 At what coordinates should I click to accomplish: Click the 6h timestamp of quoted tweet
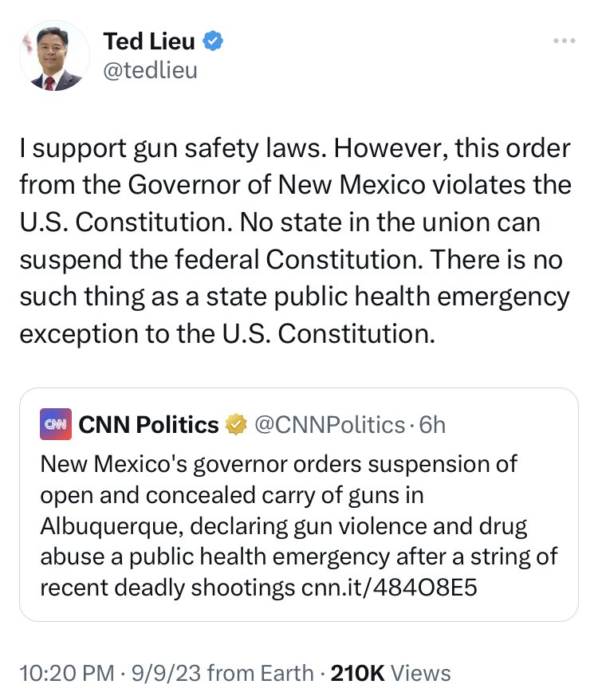431,425
